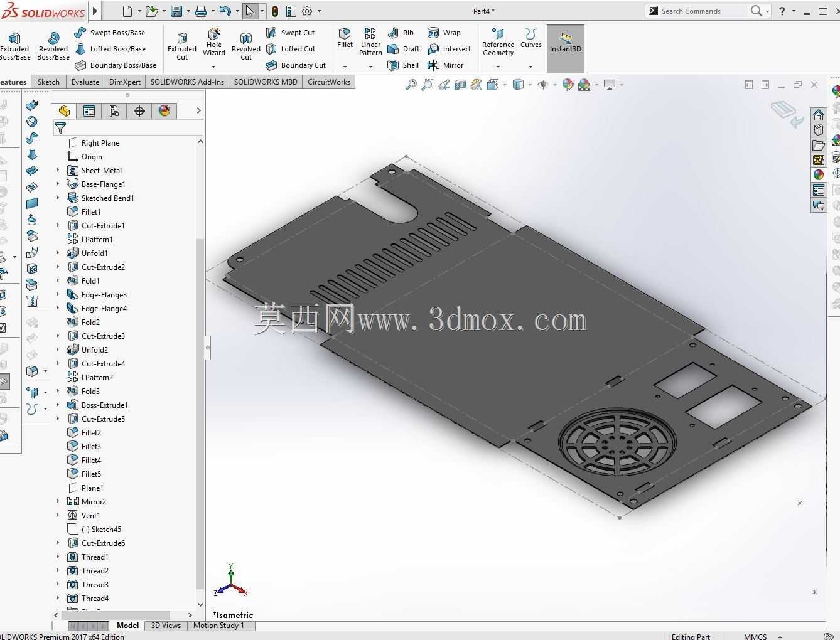This screenshot has width=840, height=640.
Task: Switch to the 3D Views tab
Action: pyautogui.click(x=166, y=626)
